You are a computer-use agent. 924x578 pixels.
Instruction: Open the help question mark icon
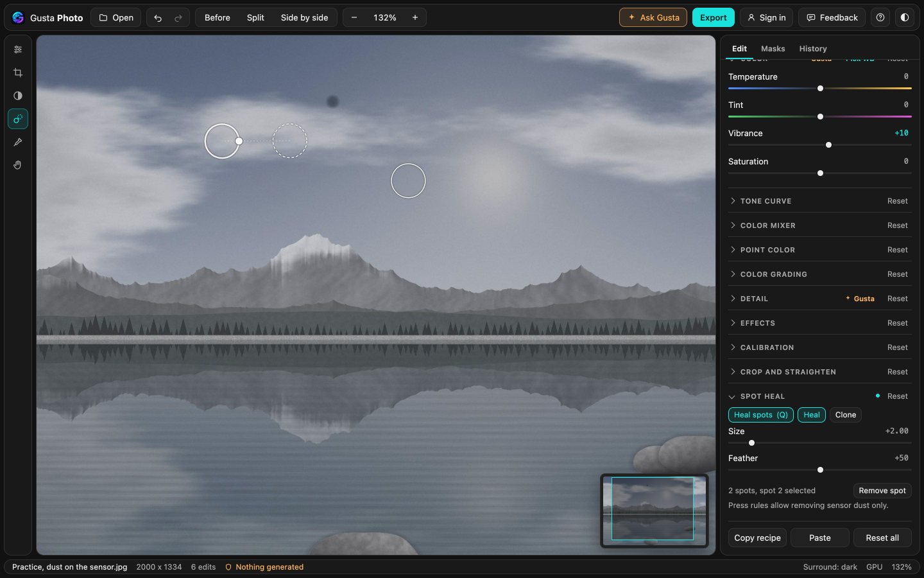[x=880, y=18]
